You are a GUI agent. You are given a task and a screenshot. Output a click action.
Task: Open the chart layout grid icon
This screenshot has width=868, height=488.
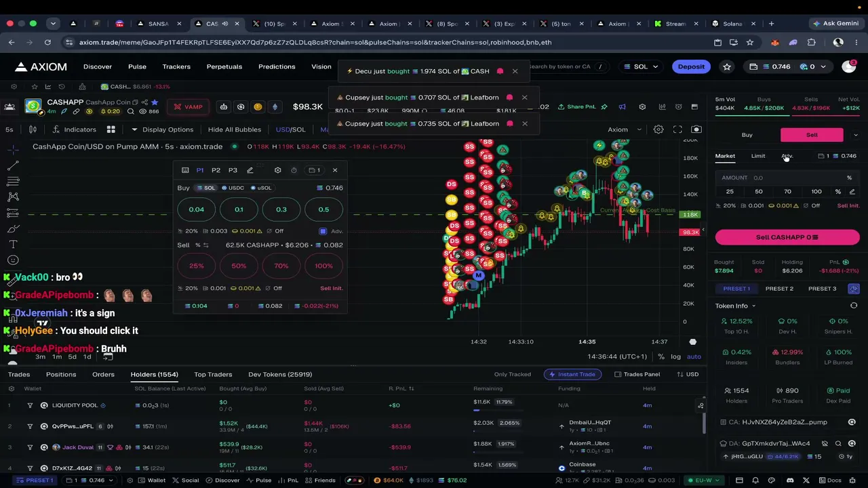[x=111, y=129]
